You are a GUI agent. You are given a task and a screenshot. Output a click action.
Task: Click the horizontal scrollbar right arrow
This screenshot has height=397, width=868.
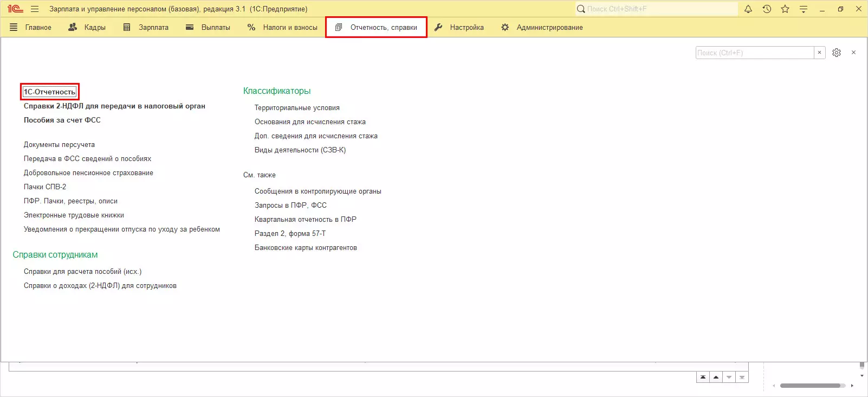pos(852,386)
